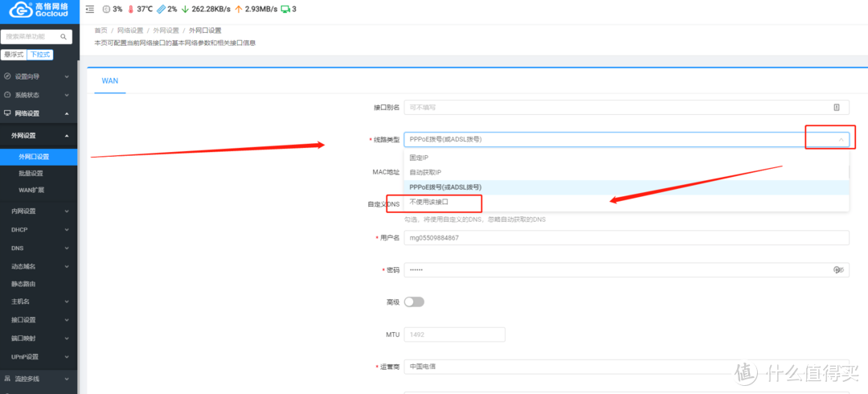Expand 内网设置 submenu
Image resolution: width=868 pixels, height=394 pixels.
pos(39,211)
